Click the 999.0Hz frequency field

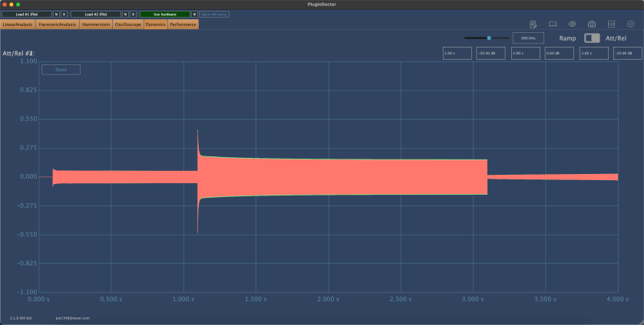click(x=528, y=38)
